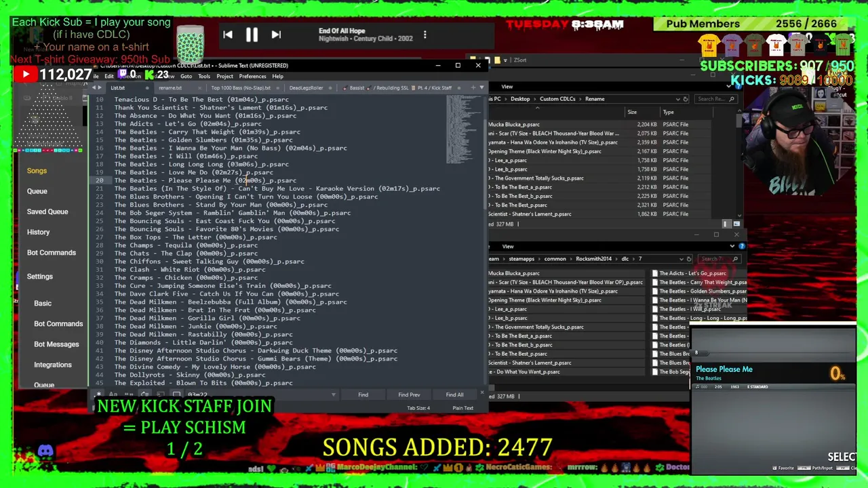Change Tab Size: 4 in status bar
This screenshot has height=488, width=868.
pyautogui.click(x=418, y=408)
